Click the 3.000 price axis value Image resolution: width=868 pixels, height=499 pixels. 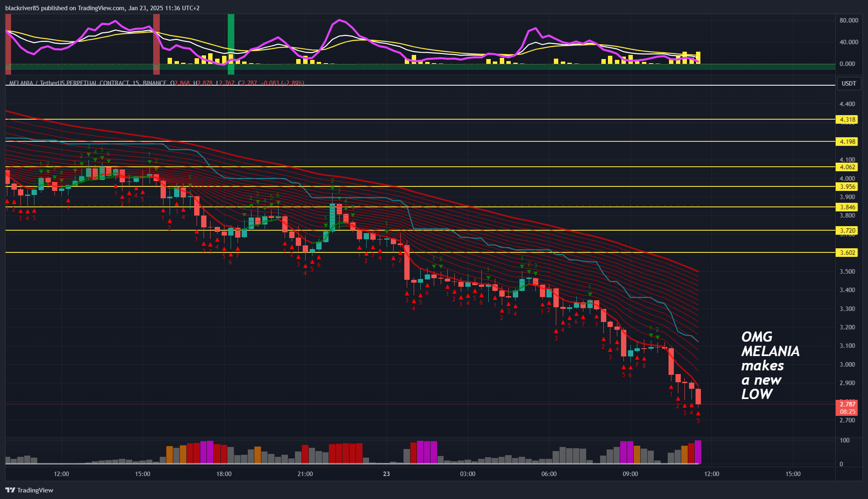point(847,365)
